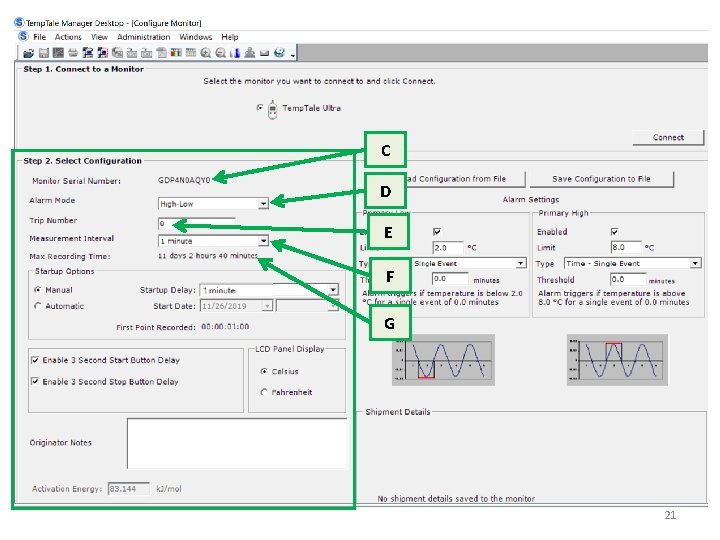Image resolution: width=720 pixels, height=540 pixels.
Task: Open the View menu
Action: (99, 37)
